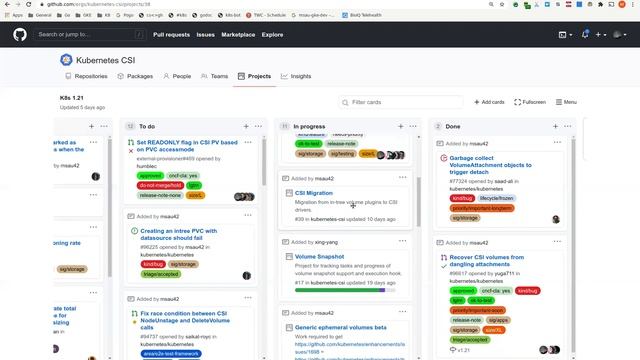
Task: Open options for the Creating an intree PVC card
Action: pos(248,215)
